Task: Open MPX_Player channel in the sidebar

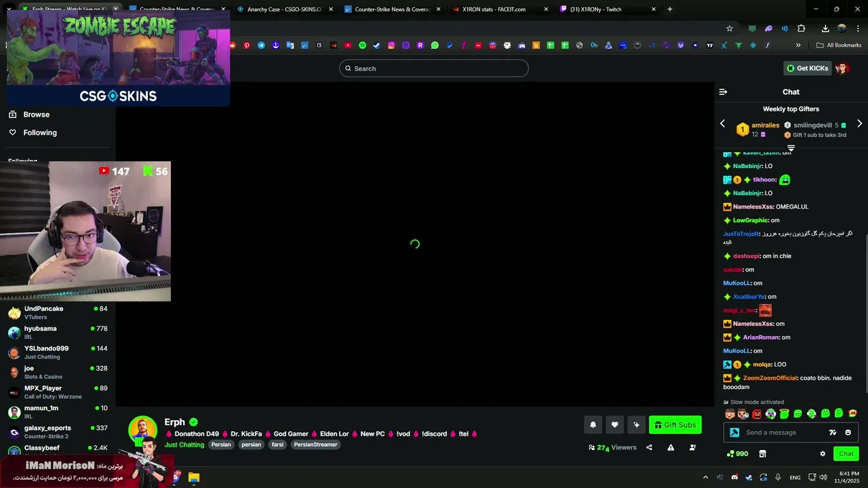Action: tap(58, 392)
